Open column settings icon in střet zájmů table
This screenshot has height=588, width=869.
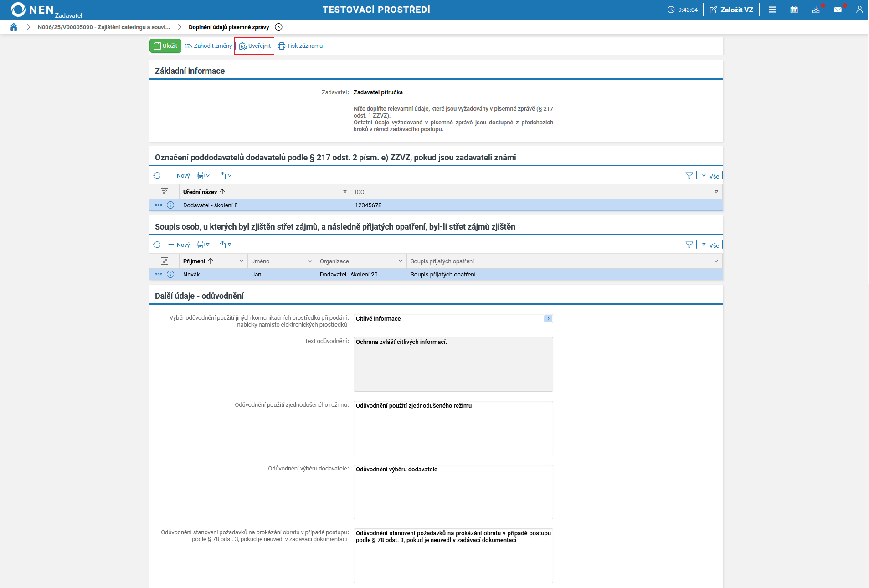(165, 261)
